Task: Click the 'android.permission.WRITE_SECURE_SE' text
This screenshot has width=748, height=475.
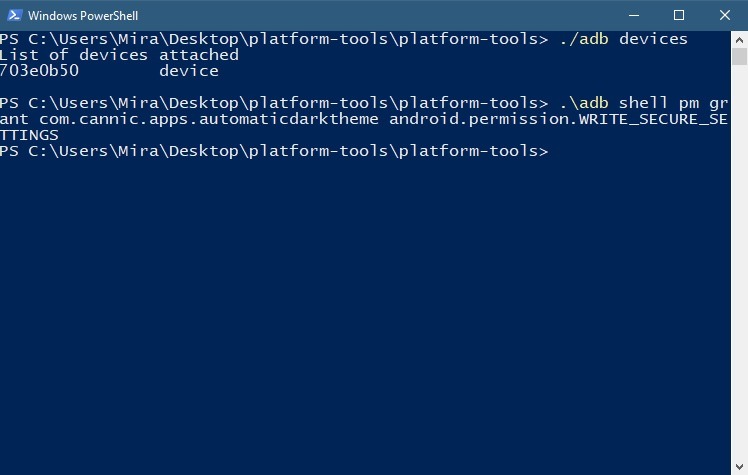Action: tap(558, 119)
